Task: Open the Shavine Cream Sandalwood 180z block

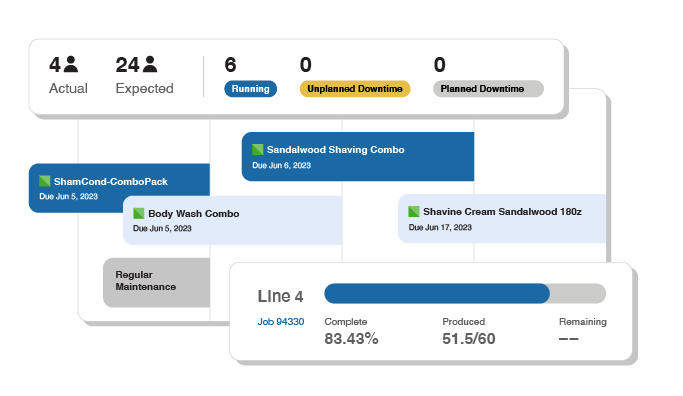Action: click(x=502, y=219)
